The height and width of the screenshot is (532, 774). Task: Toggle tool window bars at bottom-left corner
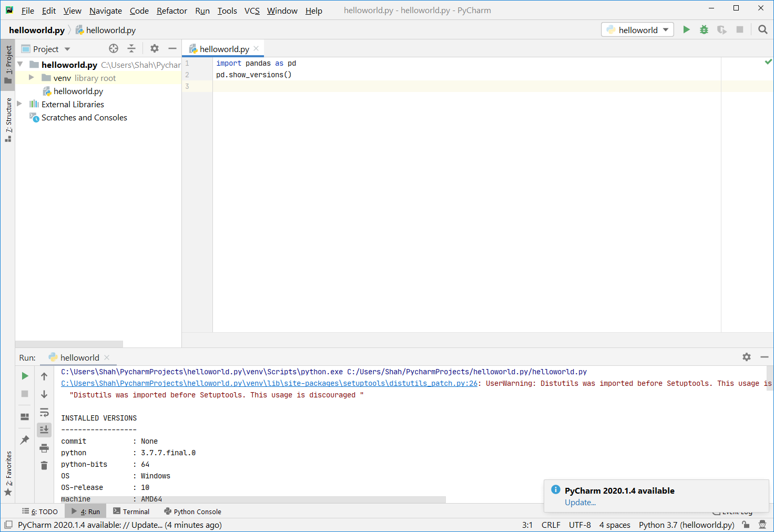8,525
